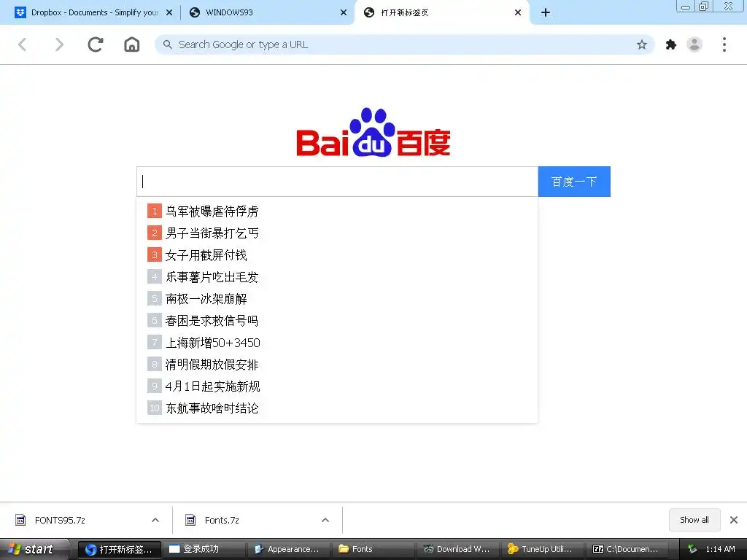747x560 pixels.
Task: Select suggestion 清明假期放假安排
Action: 212,365
